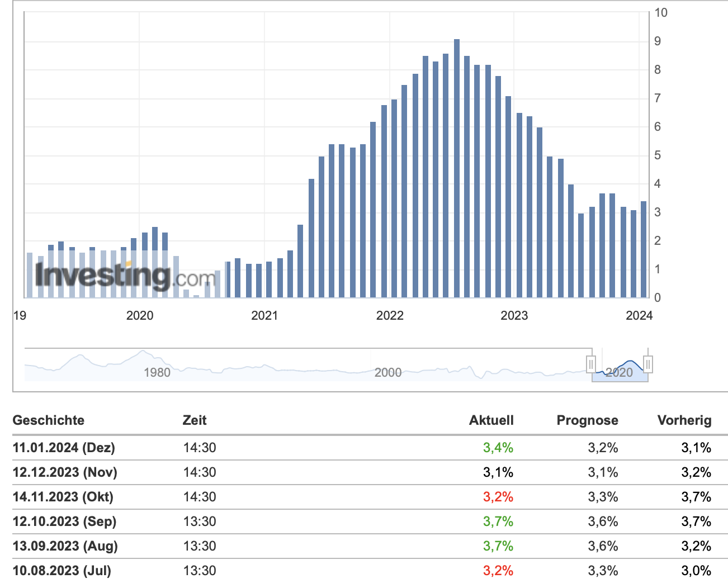Click the Investing.com watermark logo
The image size is (728, 588).
[125, 276]
